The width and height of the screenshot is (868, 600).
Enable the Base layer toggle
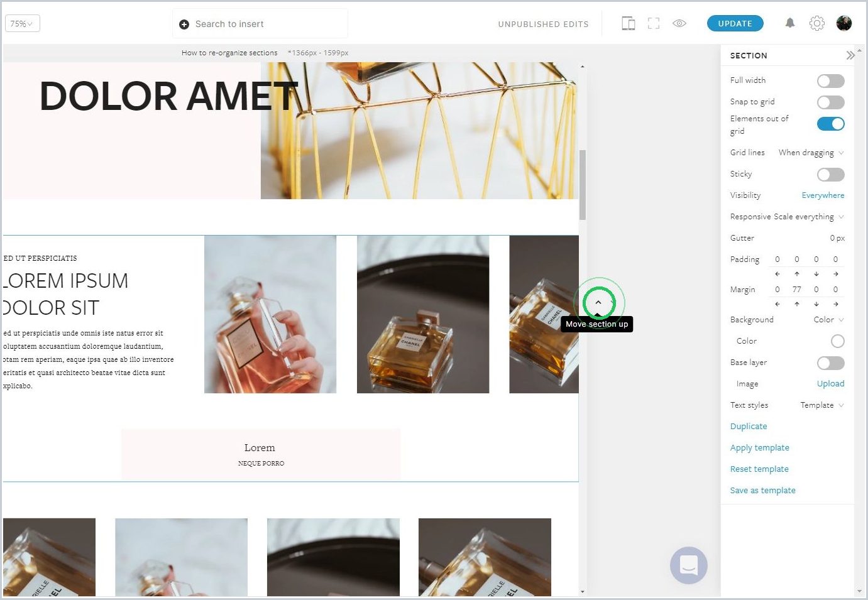pyautogui.click(x=830, y=363)
